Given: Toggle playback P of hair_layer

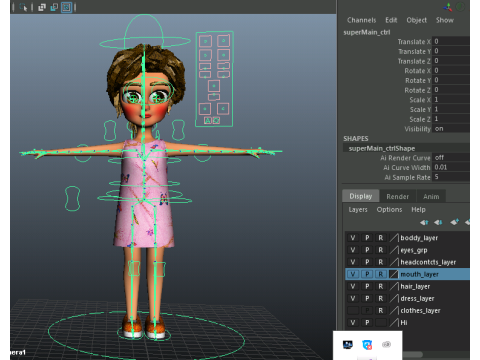Looking at the screenshot, I should [x=367, y=286].
